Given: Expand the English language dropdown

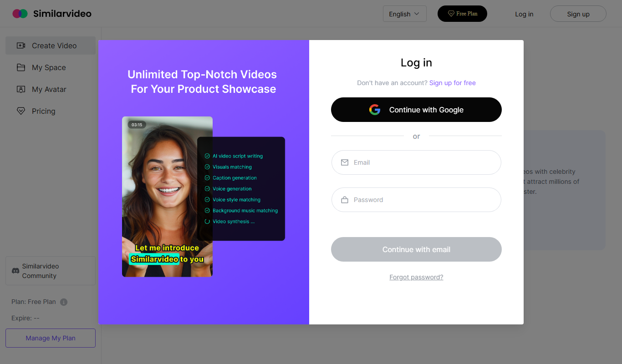Looking at the screenshot, I should [405, 14].
